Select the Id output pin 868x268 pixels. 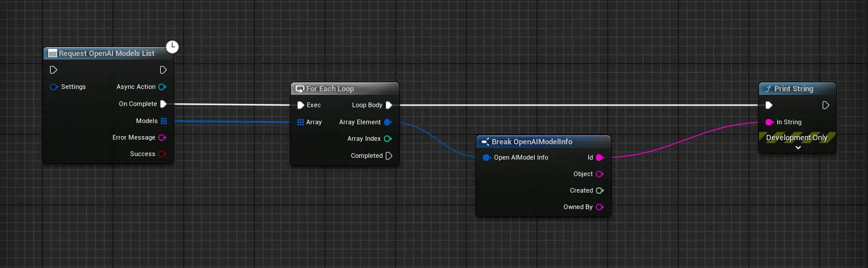coord(599,157)
